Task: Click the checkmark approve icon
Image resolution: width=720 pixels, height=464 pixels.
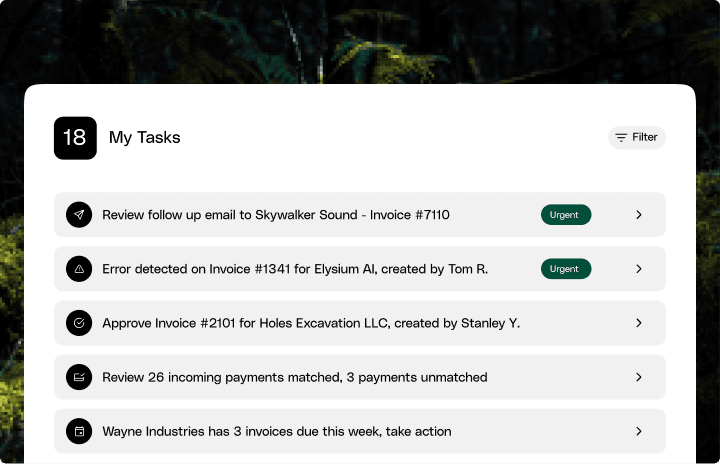Action: 78,323
